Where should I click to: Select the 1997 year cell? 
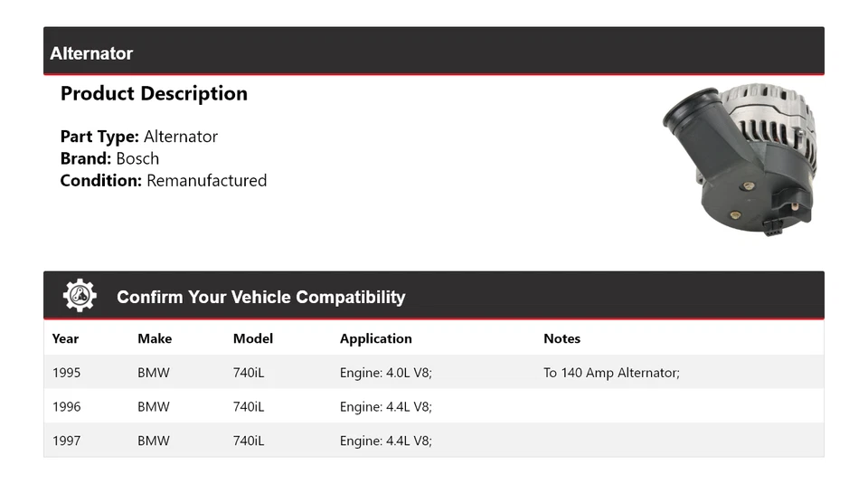click(66, 441)
